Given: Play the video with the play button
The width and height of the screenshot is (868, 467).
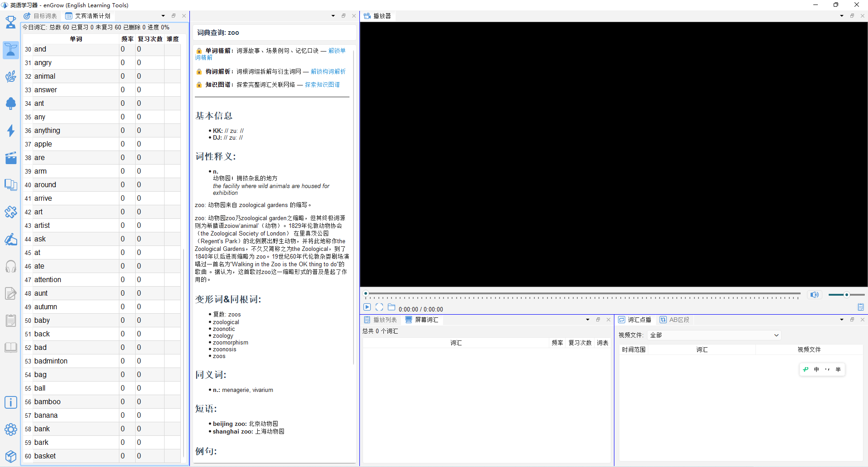Looking at the screenshot, I should point(367,307).
